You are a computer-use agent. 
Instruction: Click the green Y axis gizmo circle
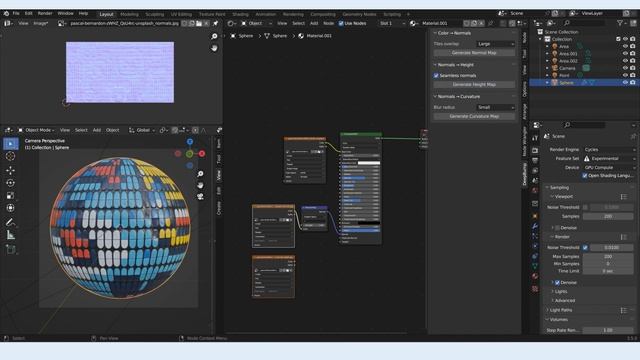pos(189,154)
